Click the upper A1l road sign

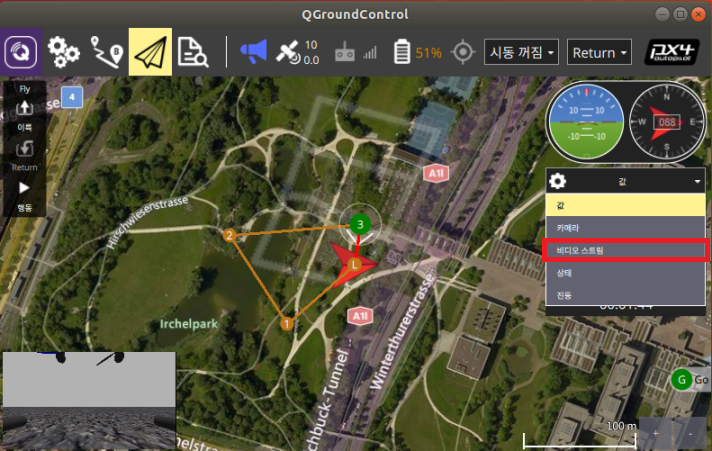tap(436, 173)
